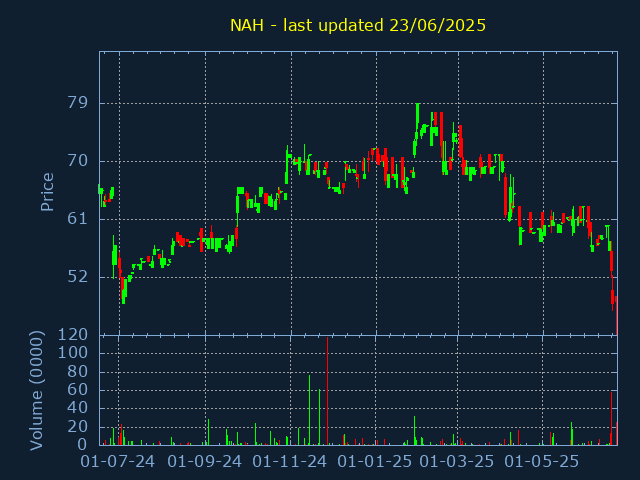Click the date label '01-01-25'
Image resolution: width=640 pixels, height=480 pixels.
click(x=375, y=462)
